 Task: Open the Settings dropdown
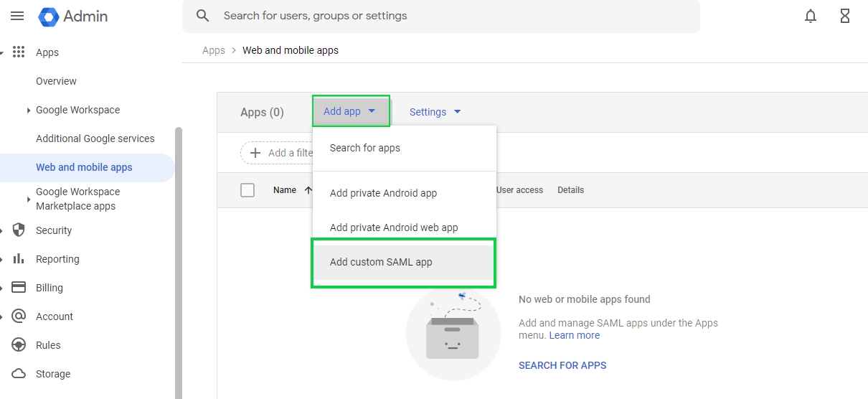point(435,112)
